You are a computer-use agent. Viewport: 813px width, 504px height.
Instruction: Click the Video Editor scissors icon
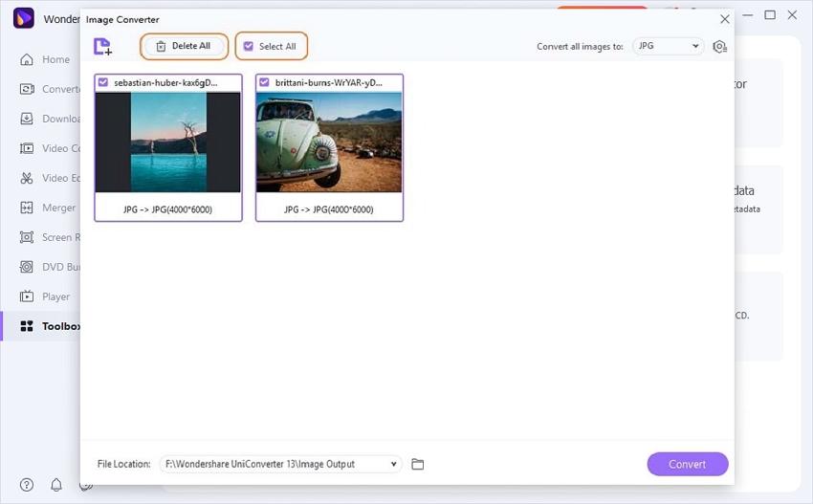click(x=27, y=178)
